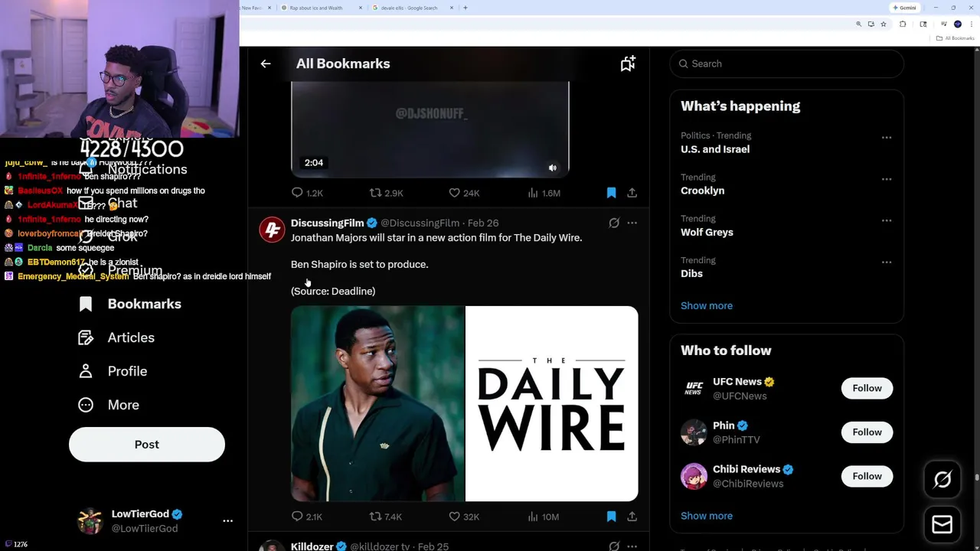Screen dimensions: 980x551
Task: Repost the DiscussingFilm post with 7.4K reposts
Action: (x=386, y=517)
